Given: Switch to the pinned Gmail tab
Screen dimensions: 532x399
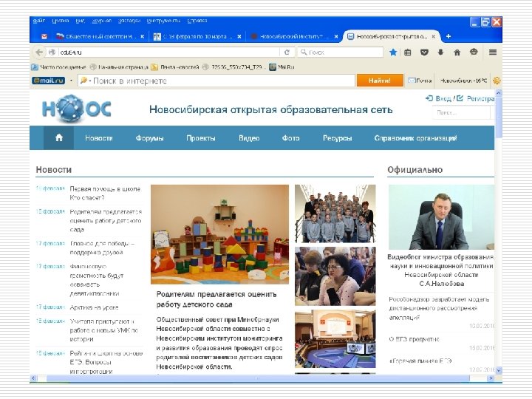Looking at the screenshot, I should click(44, 36).
